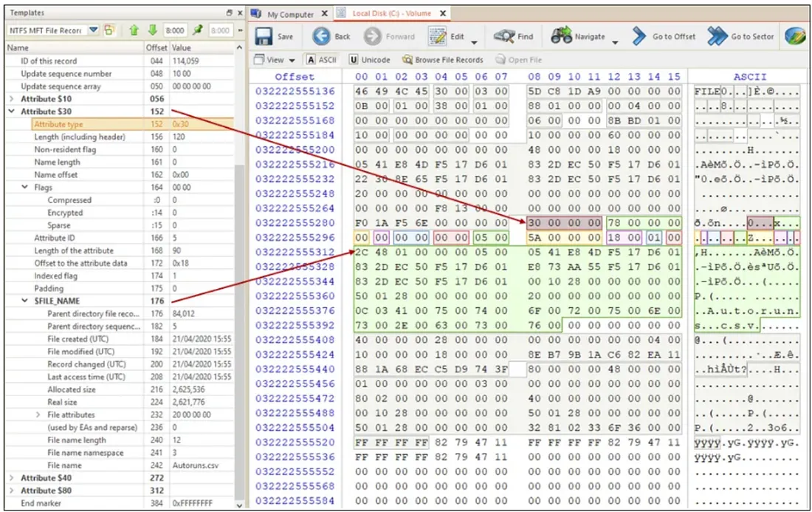The image size is (812, 512).
Task: Expand the Attribute $10 tree node
Action: [11, 99]
